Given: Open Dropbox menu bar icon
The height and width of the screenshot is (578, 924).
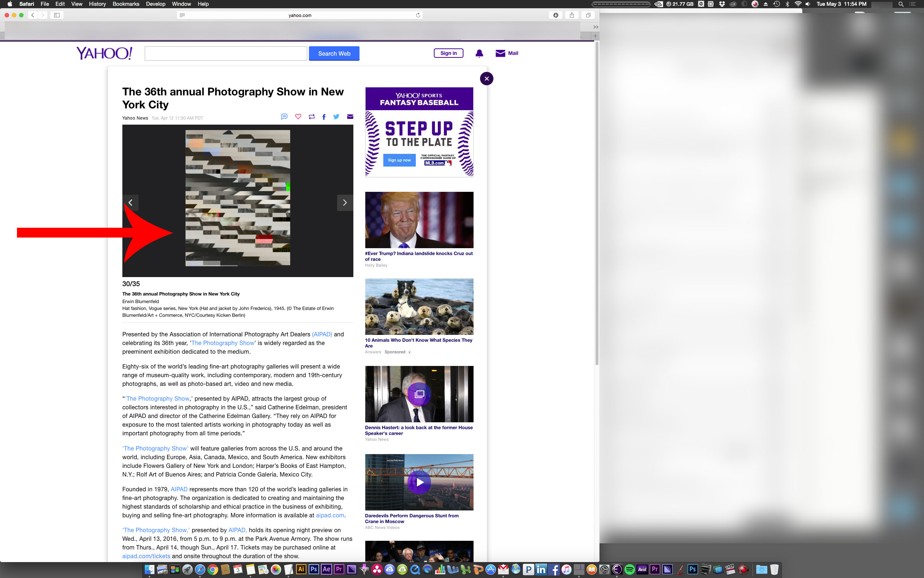Looking at the screenshot, I should tap(722, 4).
